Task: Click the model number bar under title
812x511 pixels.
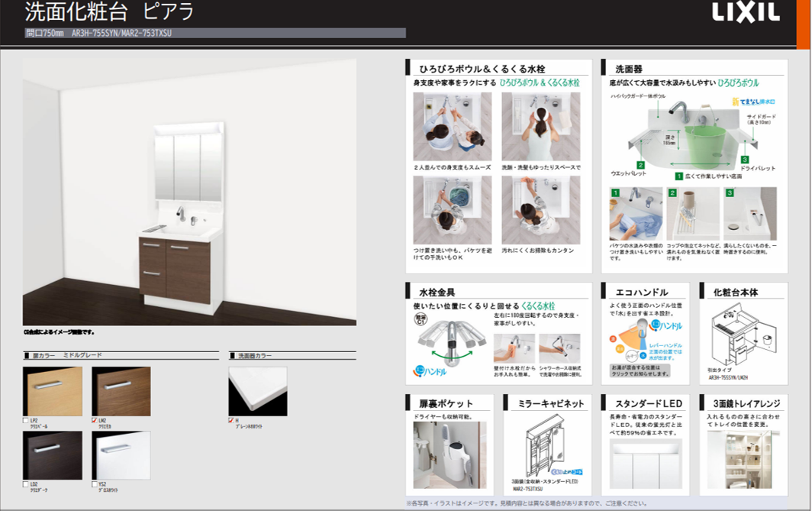Action: pyautogui.click(x=214, y=33)
